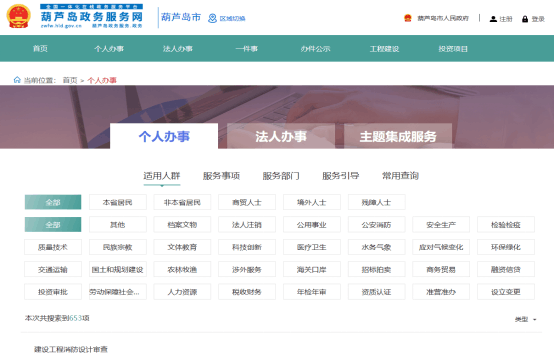This screenshot has height=364, width=554.
Task: Click 注册 register link
Action: click(x=506, y=19)
